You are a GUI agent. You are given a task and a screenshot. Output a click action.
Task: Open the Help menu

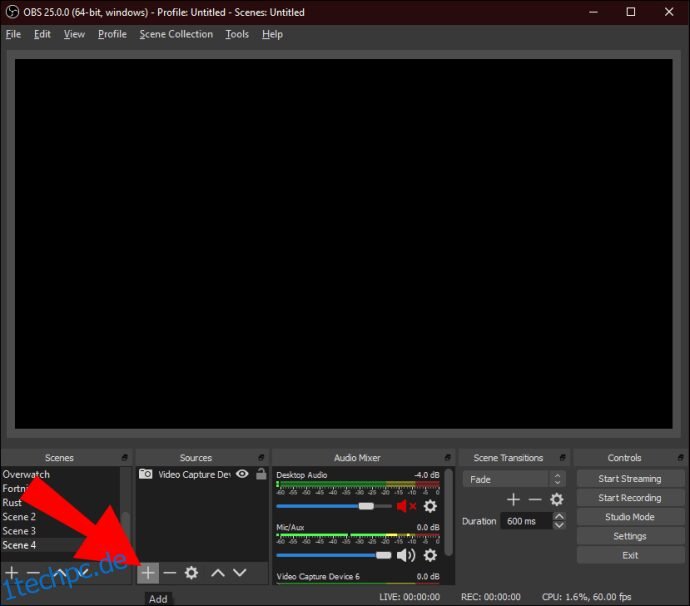(x=272, y=34)
